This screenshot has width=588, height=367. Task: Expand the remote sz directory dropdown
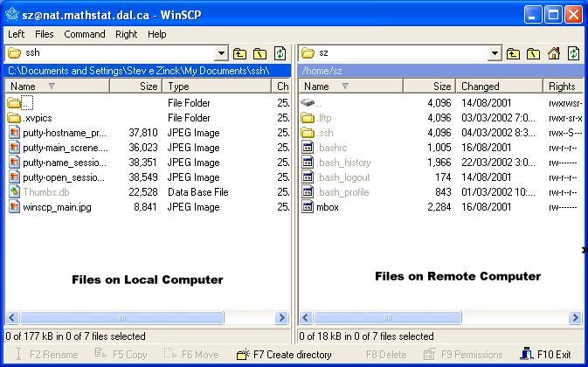tap(495, 53)
